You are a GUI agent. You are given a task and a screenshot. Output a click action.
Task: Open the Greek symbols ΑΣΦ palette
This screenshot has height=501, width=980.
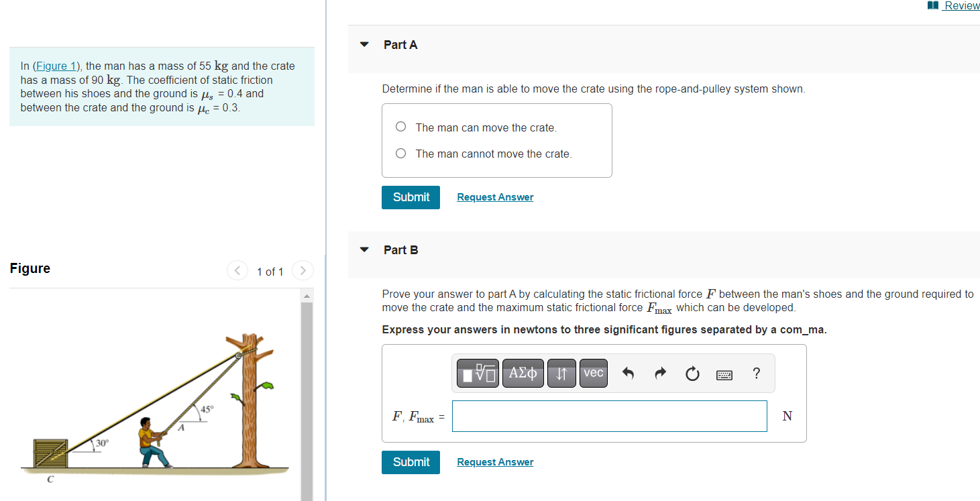coord(523,374)
